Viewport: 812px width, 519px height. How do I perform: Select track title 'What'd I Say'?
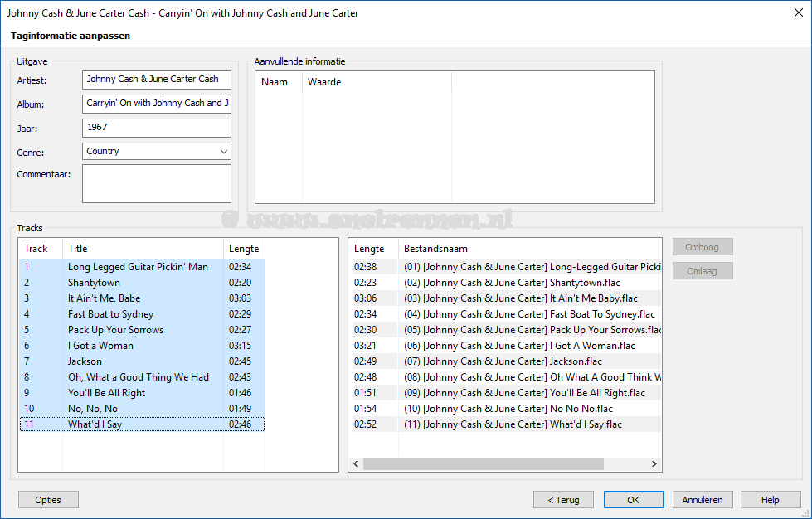point(95,424)
